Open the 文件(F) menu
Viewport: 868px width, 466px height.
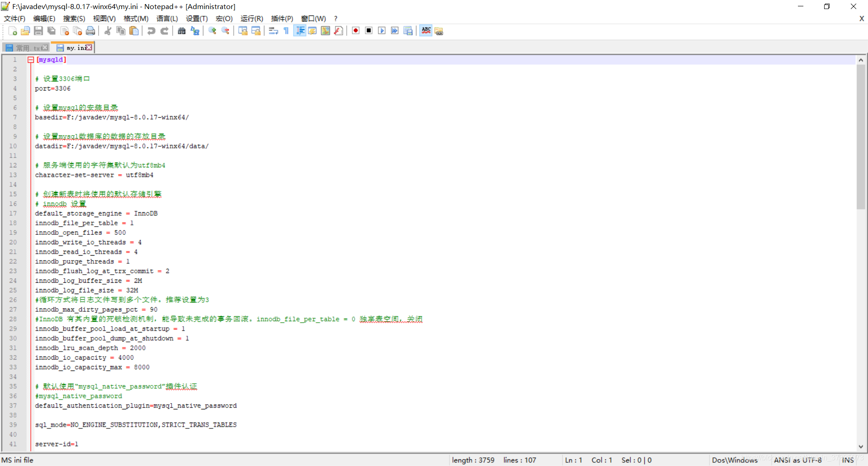(x=14, y=19)
